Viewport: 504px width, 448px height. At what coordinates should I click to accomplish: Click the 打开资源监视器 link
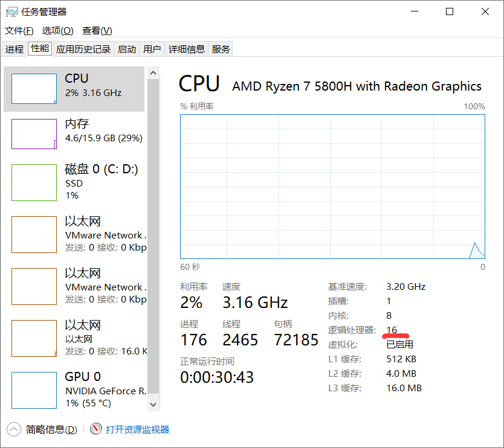(x=137, y=429)
